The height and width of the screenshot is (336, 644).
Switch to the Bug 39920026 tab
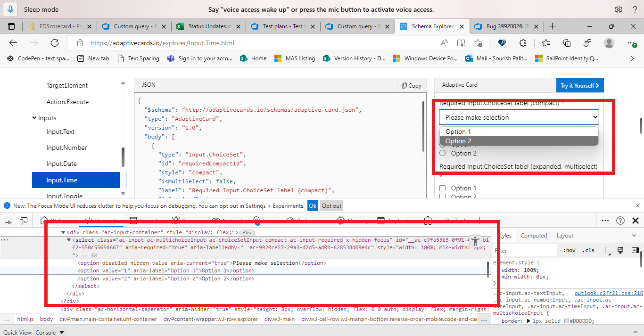coord(505,26)
